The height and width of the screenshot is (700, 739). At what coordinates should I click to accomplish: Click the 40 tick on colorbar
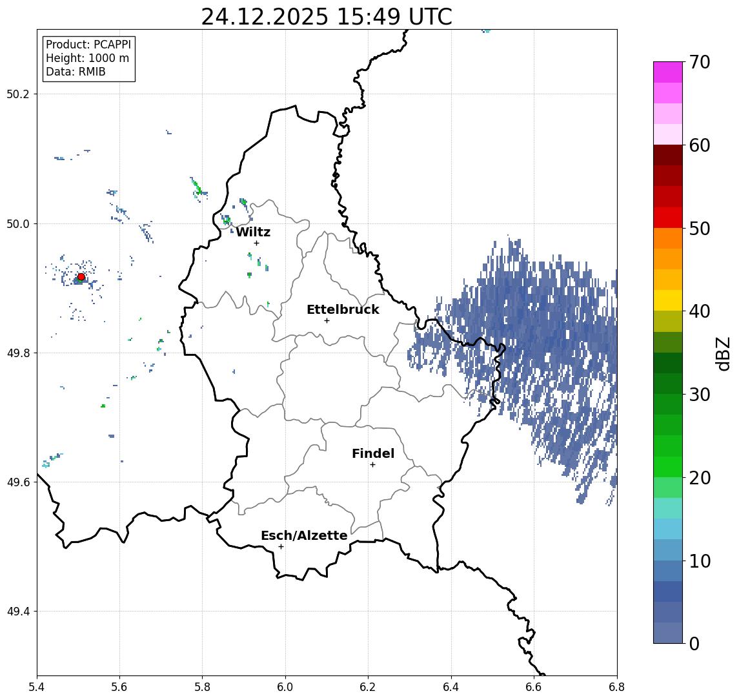click(x=700, y=311)
